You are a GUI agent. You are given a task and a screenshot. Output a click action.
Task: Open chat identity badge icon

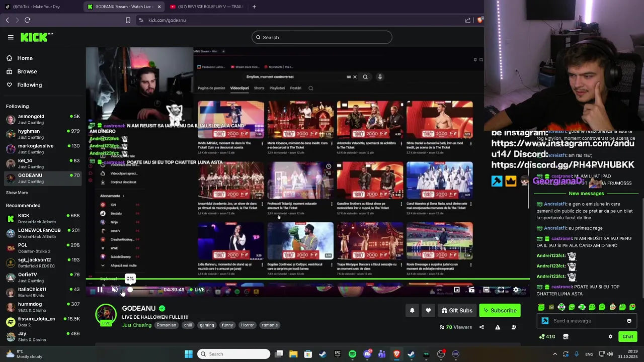(x=545, y=321)
